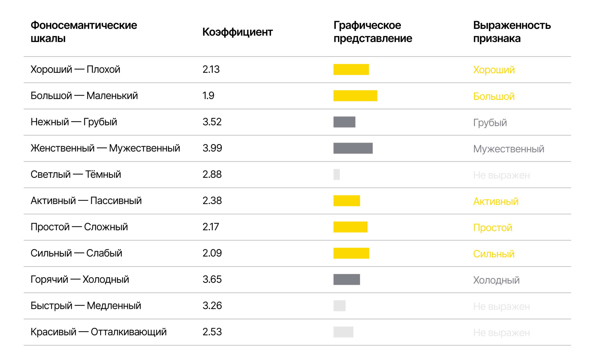This screenshot has height=364, width=595.
Task: Click the coefficient value 3.99
Action: pyautogui.click(x=212, y=148)
